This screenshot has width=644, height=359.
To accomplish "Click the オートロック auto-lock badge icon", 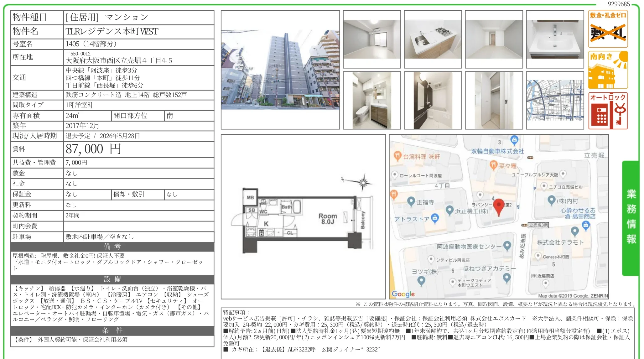I will pos(608,111).
